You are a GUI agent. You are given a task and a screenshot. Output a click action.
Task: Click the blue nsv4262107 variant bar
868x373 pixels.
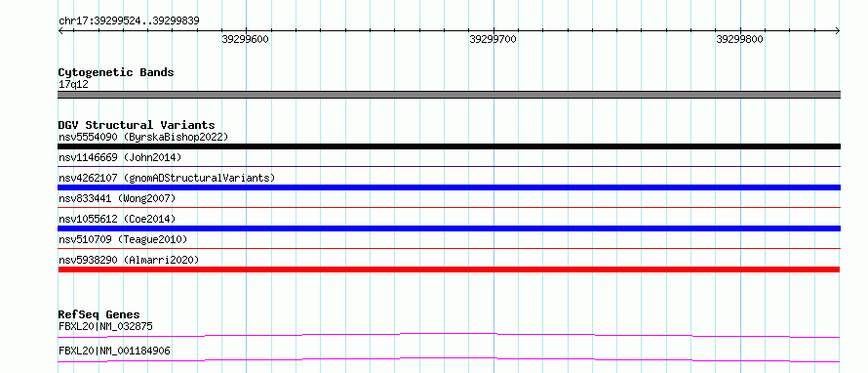click(450, 187)
